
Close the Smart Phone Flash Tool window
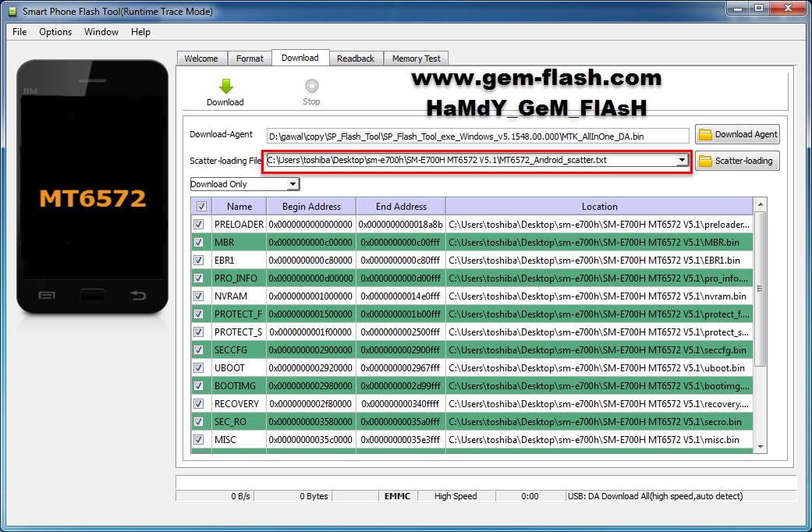click(788, 9)
